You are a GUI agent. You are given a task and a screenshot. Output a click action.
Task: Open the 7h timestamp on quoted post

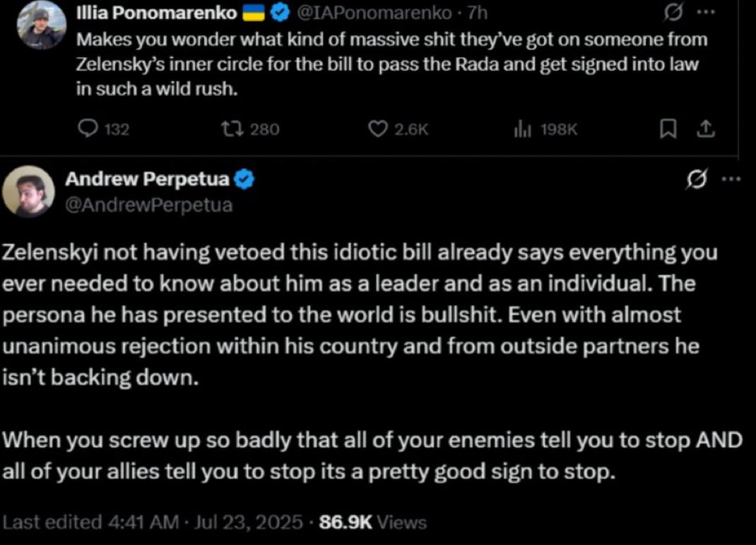pos(477,13)
